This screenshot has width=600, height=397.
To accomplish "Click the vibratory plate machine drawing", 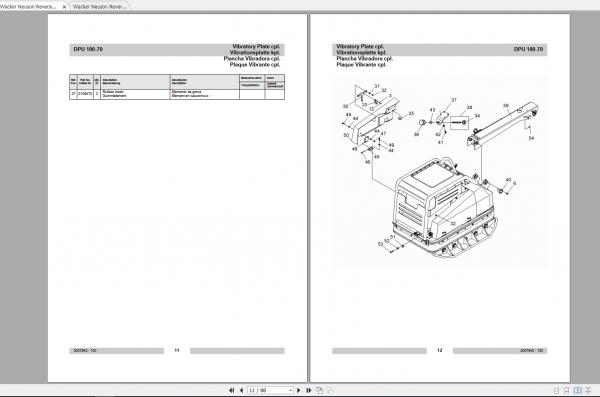I will (x=444, y=209).
